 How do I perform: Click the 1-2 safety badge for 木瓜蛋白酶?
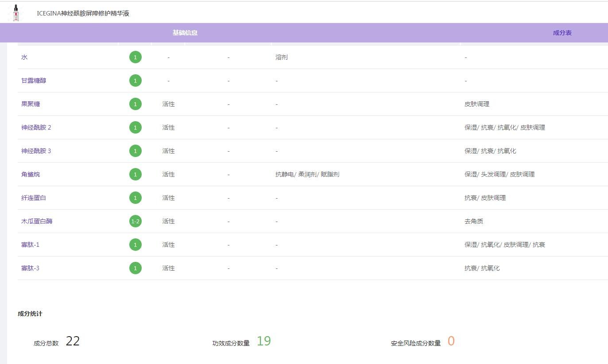point(136,221)
